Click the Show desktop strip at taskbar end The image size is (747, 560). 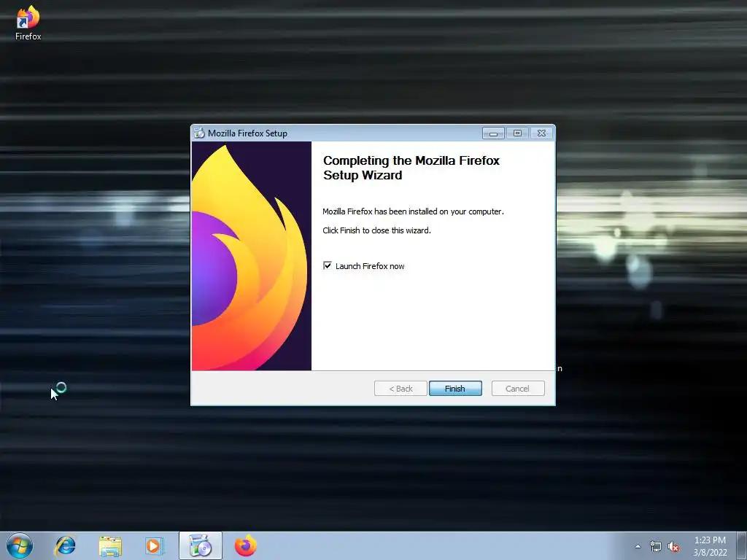coord(742,545)
